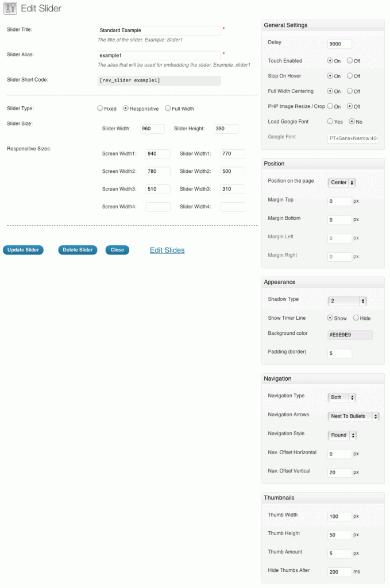Choose Full Width slider type
Viewport: 390px width, 588px height.
coord(168,109)
